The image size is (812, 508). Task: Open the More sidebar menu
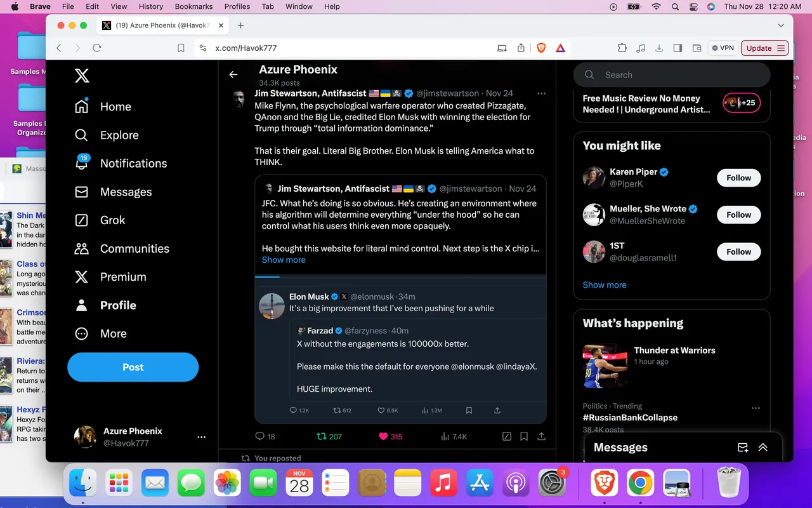pos(100,334)
